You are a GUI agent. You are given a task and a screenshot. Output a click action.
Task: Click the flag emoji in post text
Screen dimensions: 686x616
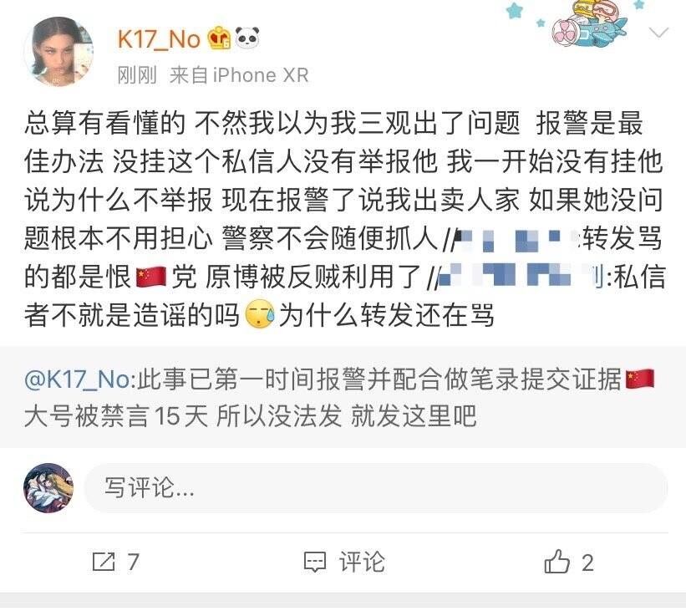click(x=151, y=277)
